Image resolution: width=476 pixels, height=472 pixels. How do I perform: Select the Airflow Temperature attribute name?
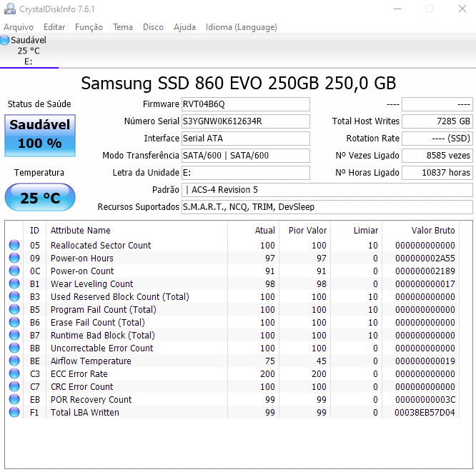tap(91, 361)
